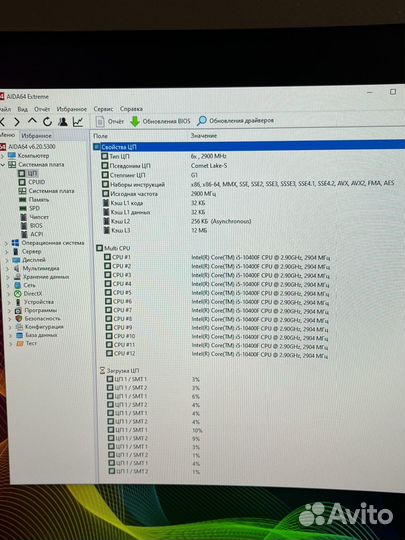
Task: Select Сеть in the tree
Action: (29, 285)
